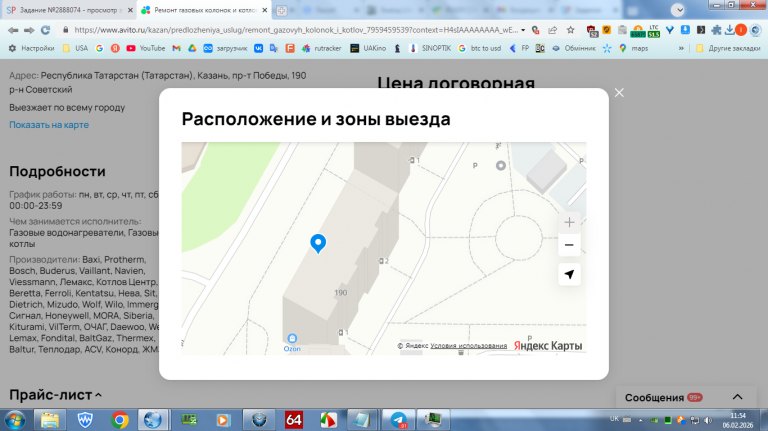Image resolution: width=768 pixels, height=431 pixels.
Task: Open the загрузчик bookmark
Action: click(x=225, y=48)
